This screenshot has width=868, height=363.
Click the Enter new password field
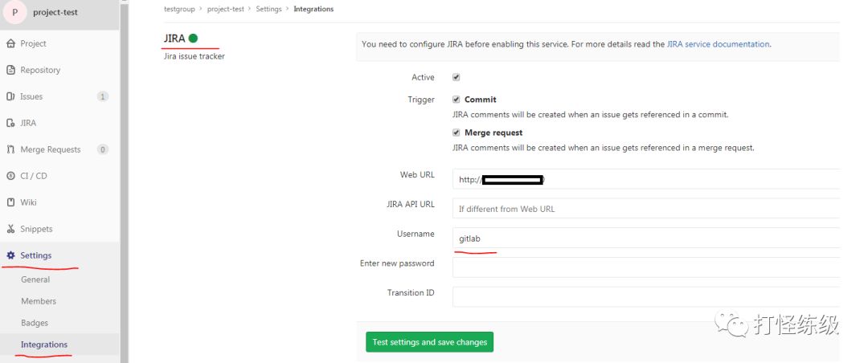[x=646, y=267]
